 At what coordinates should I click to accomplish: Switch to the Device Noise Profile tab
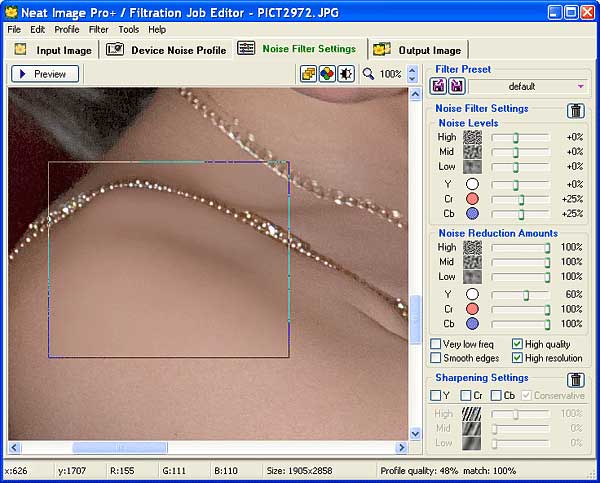pyautogui.click(x=166, y=50)
